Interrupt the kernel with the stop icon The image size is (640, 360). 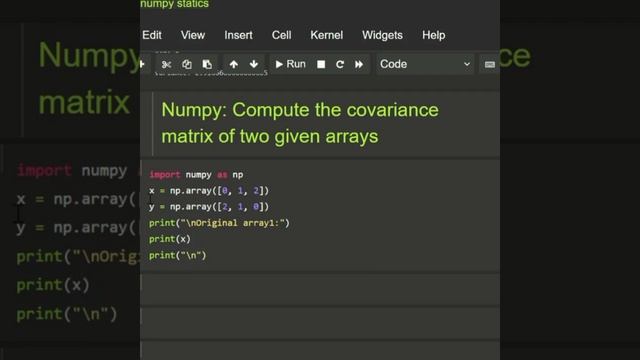coord(321,64)
